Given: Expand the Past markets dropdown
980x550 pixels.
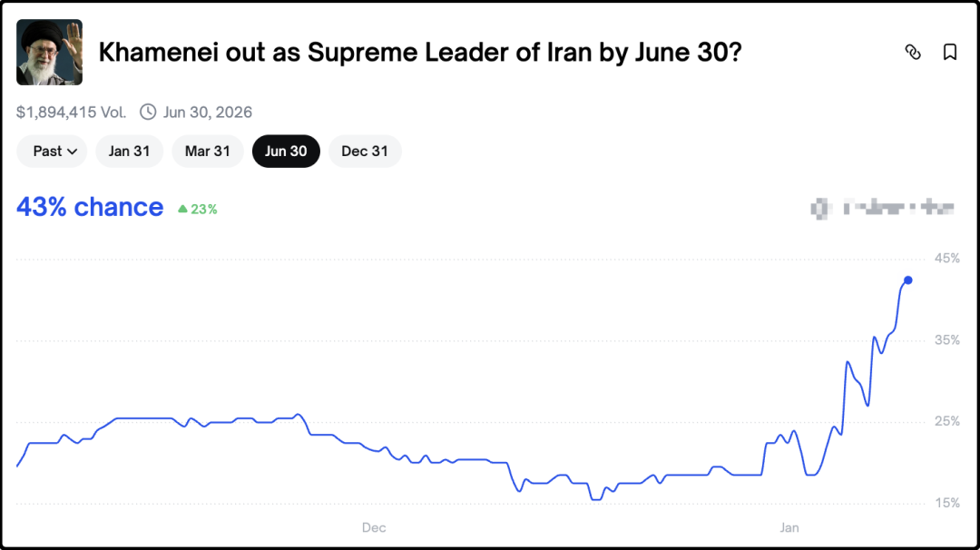Looking at the screenshot, I should click(52, 152).
